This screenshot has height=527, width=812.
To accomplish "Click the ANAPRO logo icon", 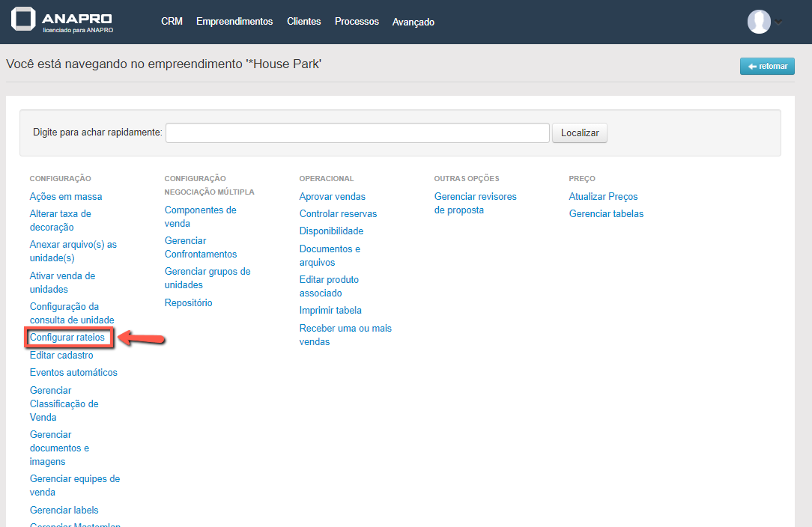I will (23, 21).
